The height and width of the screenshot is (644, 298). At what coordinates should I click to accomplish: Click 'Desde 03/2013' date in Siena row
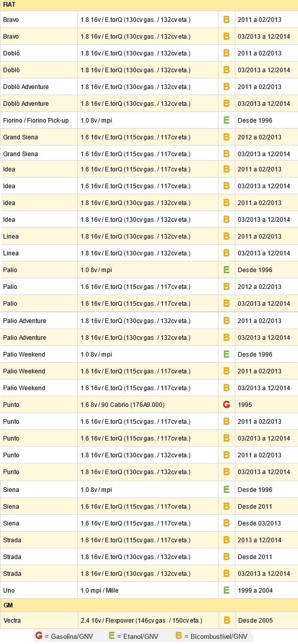point(259,523)
